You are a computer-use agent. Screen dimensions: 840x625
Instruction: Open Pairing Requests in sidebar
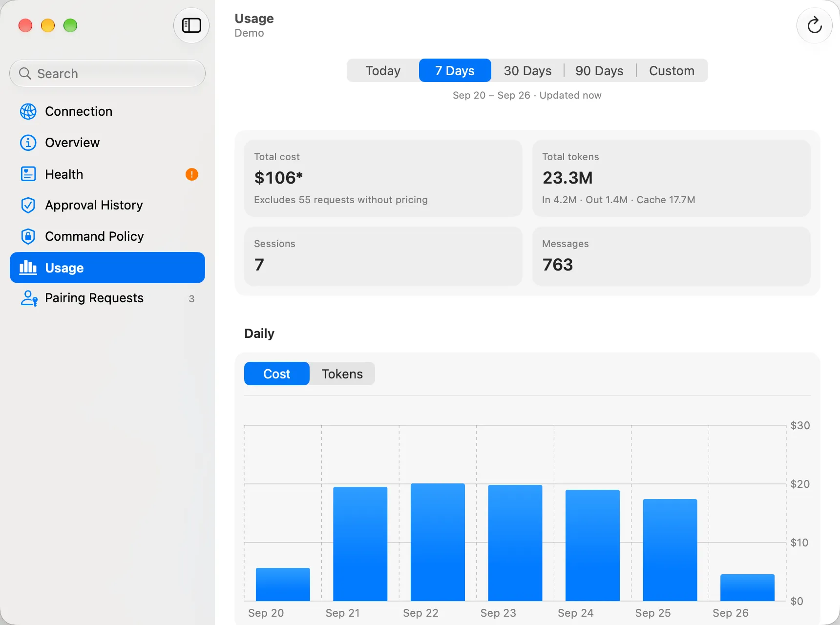(x=107, y=298)
